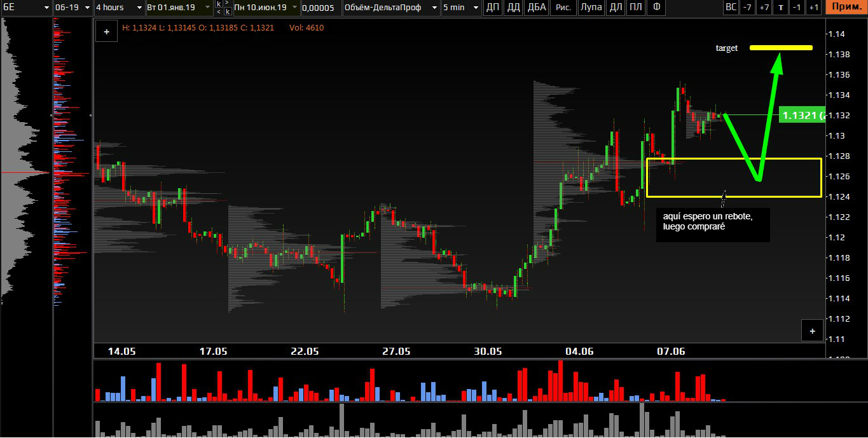Toggle the ДД toolbar button
The width and height of the screenshot is (868, 438).
coord(514,8)
